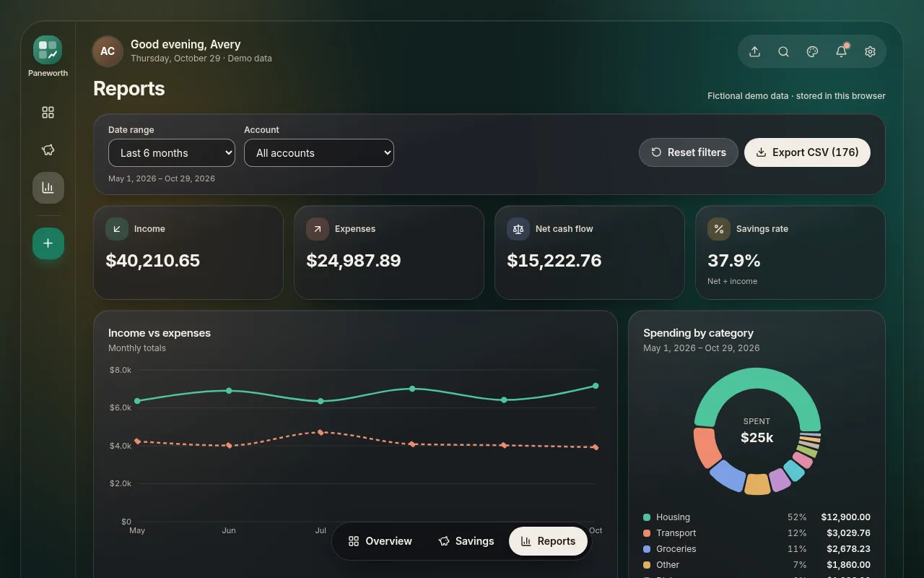The width and height of the screenshot is (924, 578).
Task: Click Reset filters button
Action: click(x=689, y=152)
